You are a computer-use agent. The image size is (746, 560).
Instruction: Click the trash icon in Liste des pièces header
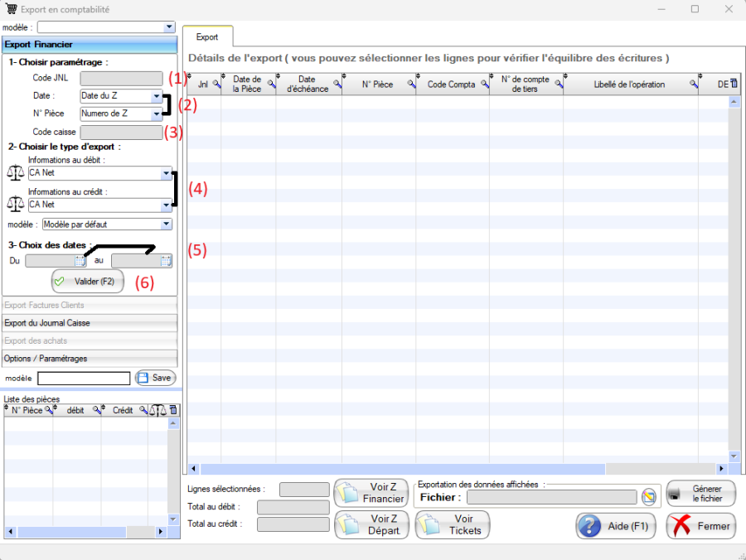point(173,410)
